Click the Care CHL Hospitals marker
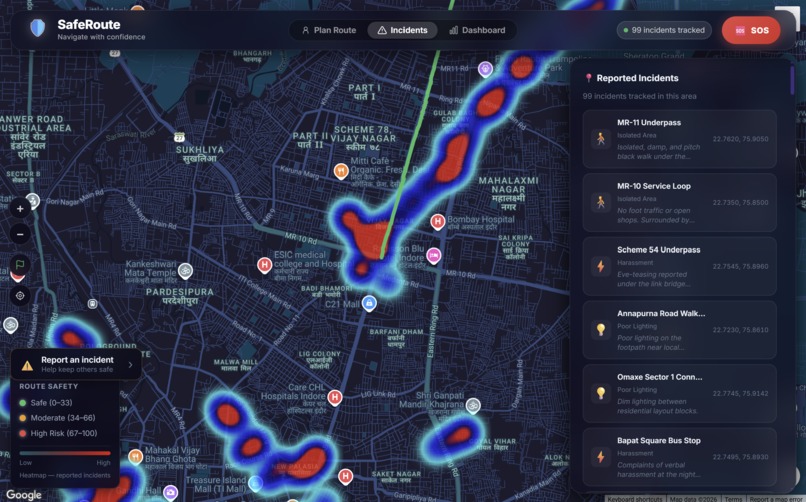The width and height of the screenshot is (806, 502). coord(335,397)
